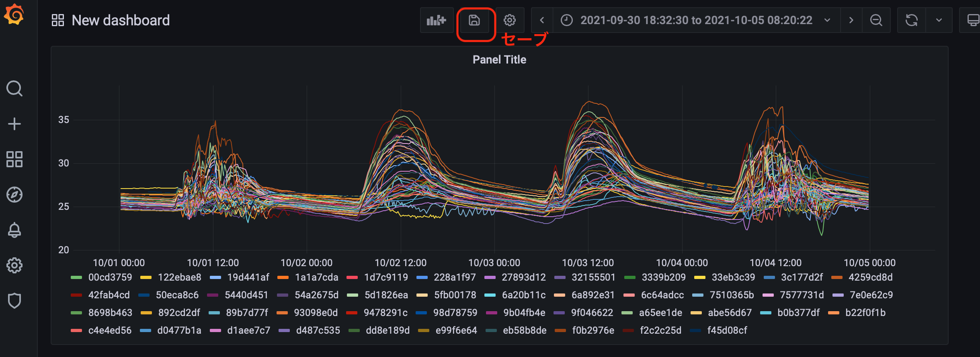
Task: Open Explore compass icon in sidebar
Action: point(14,195)
